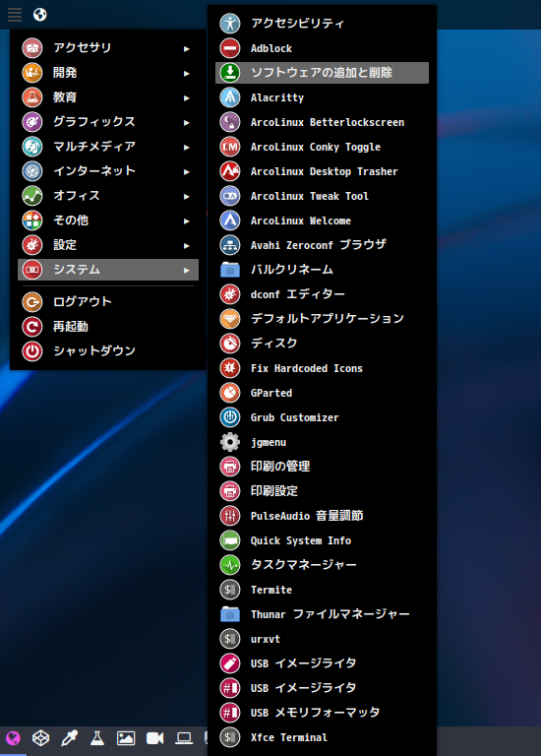Click ArcoLinux Betterlockscreen moon lock icon

point(230,122)
